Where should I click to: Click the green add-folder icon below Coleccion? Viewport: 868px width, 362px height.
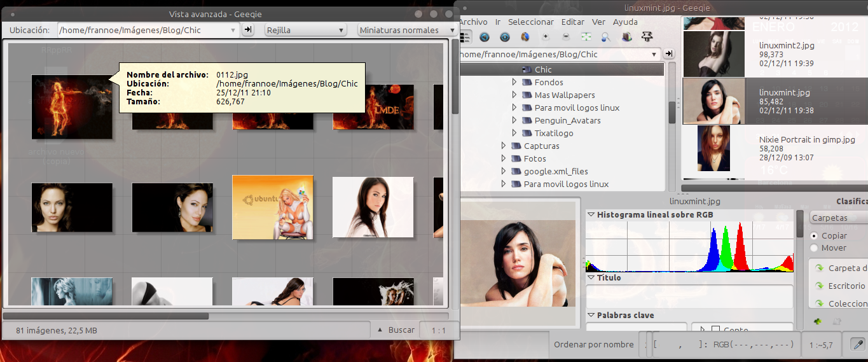click(x=818, y=322)
